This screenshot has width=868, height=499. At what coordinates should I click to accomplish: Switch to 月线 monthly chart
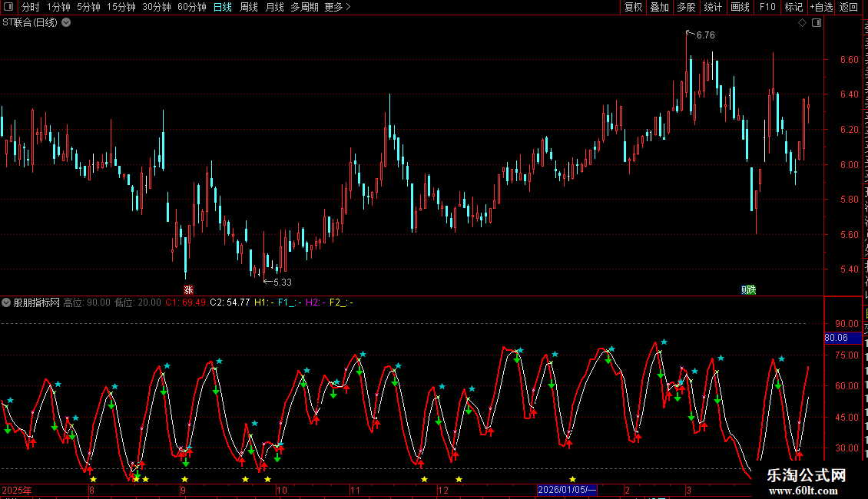(274, 7)
